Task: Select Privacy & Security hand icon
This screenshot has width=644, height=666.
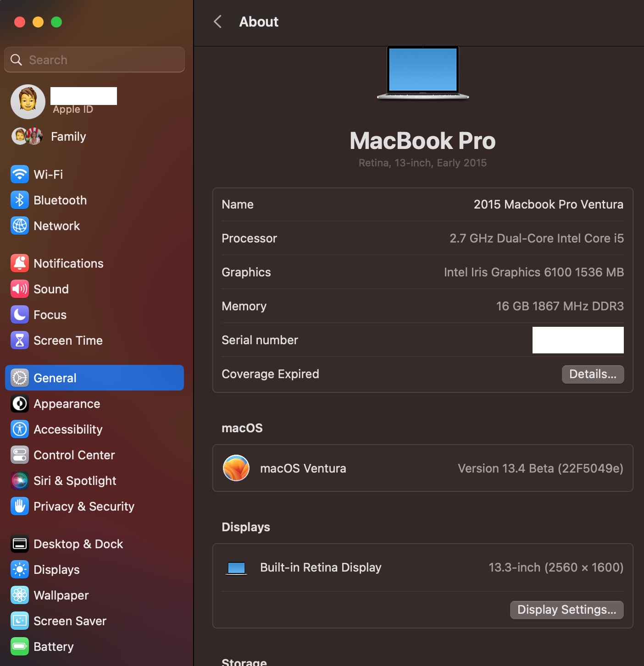Action: (x=20, y=506)
